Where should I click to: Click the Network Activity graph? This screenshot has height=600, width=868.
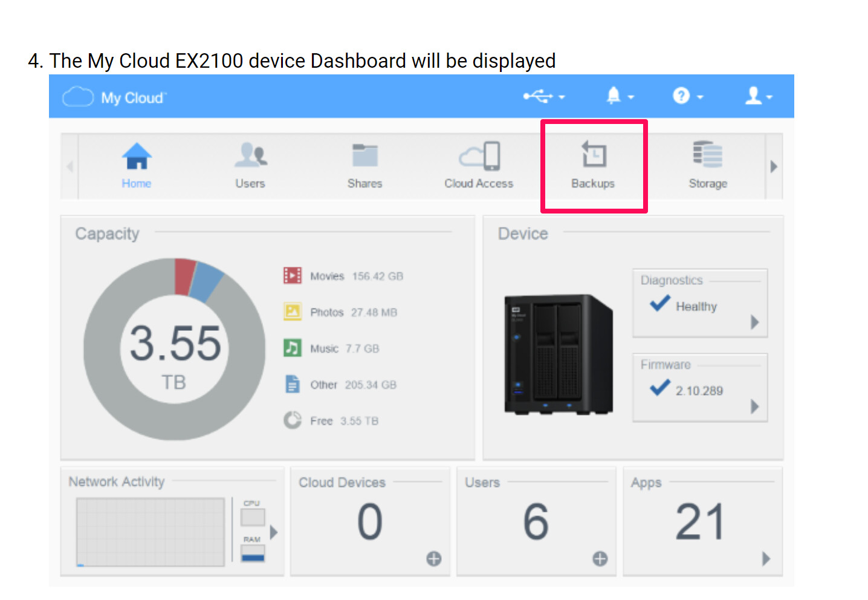pyautogui.click(x=151, y=532)
